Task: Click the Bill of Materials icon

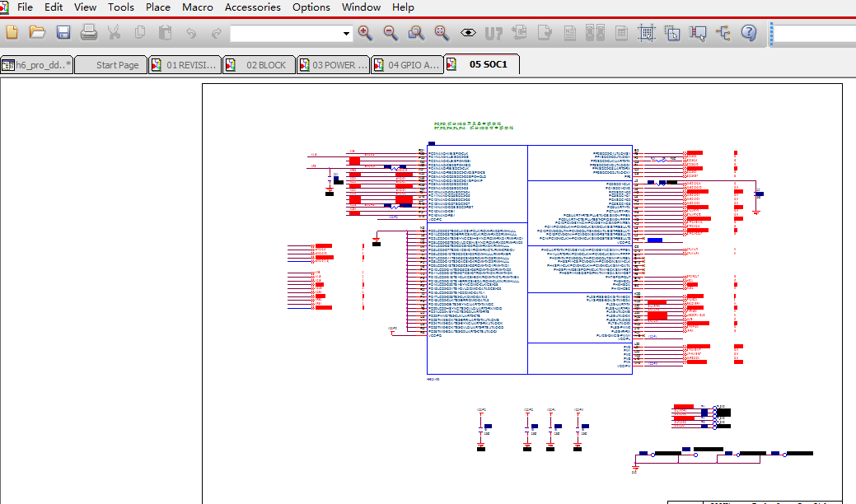Action: pyautogui.click(x=621, y=33)
